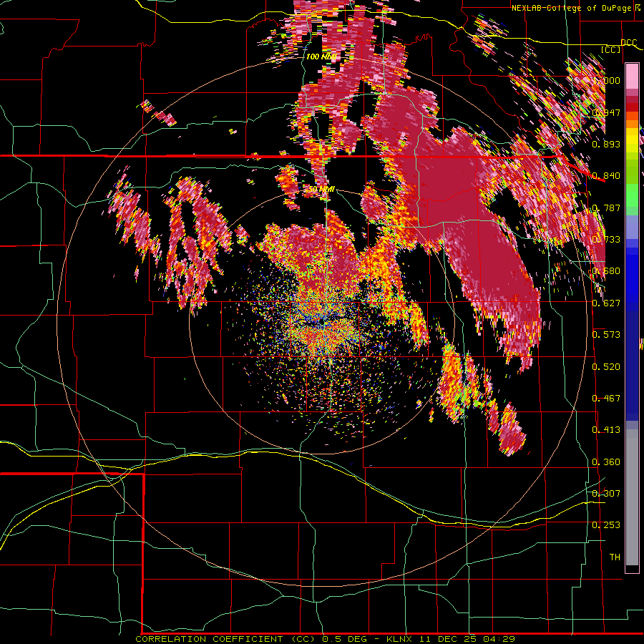This screenshot has width=644, height=644.
Task: Click the 0.733 legend value
Action: pyautogui.click(x=606, y=240)
